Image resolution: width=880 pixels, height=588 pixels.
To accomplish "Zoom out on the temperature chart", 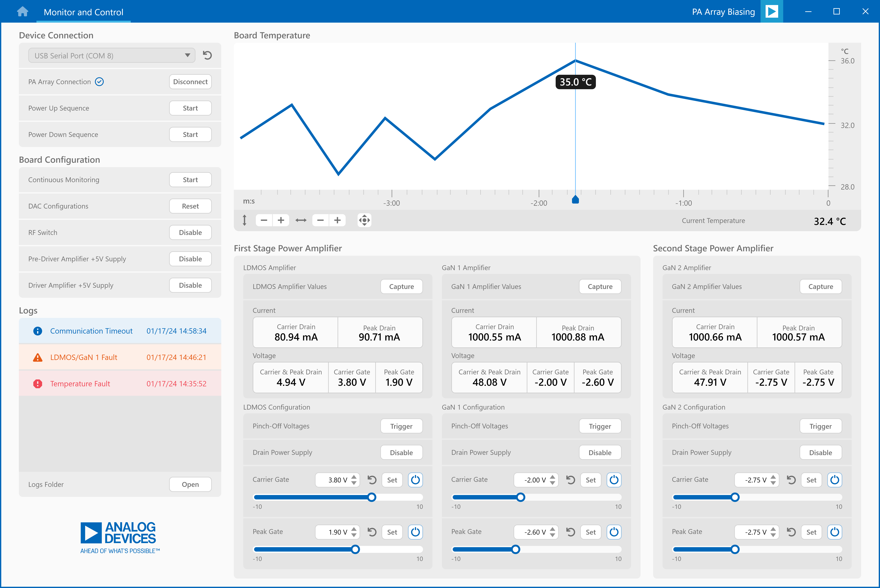I will (x=320, y=220).
